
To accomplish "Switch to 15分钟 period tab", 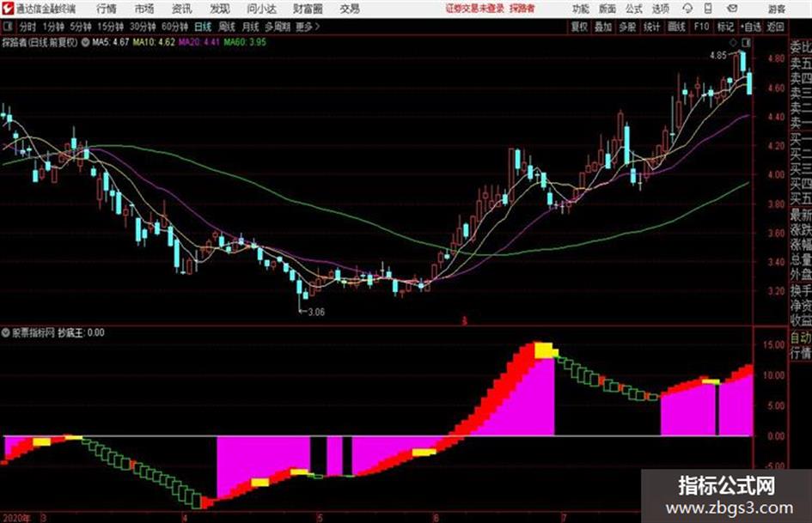I will pyautogui.click(x=111, y=27).
